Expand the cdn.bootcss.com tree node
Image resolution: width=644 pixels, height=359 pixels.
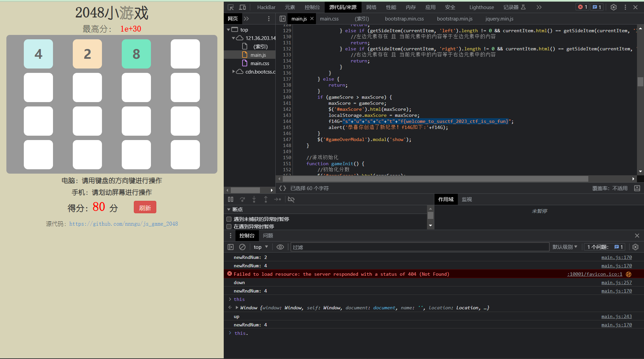click(234, 72)
